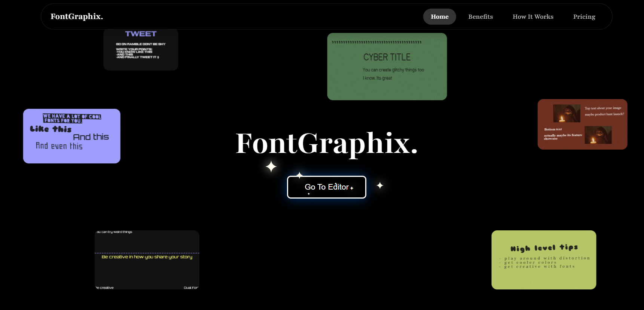Click the purple cool fonts card
Image resolution: width=644 pixels, height=310 pixels.
tap(71, 136)
